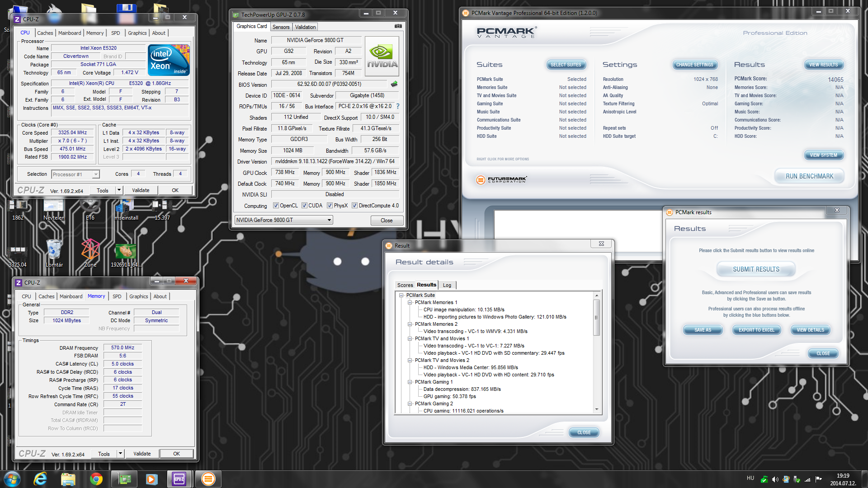Launch Google Chrome from the taskbar
This screenshot has width=868, height=488.
pos(96,479)
